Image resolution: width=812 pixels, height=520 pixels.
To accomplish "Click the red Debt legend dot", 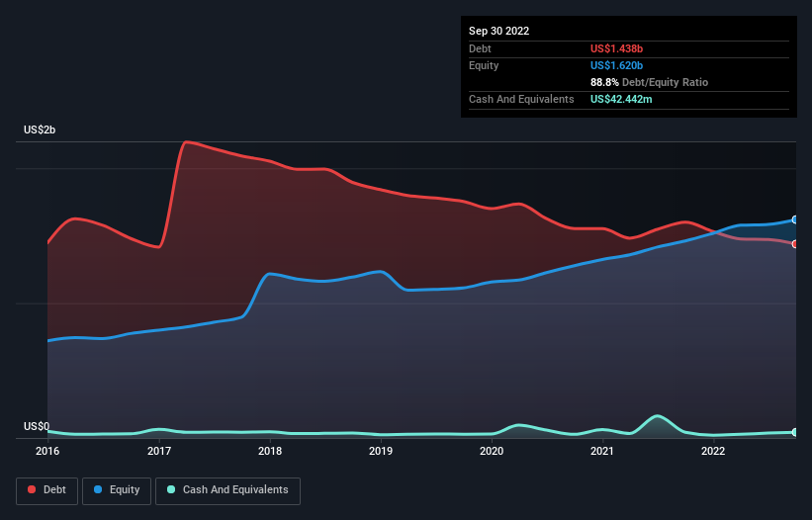I will point(32,489).
